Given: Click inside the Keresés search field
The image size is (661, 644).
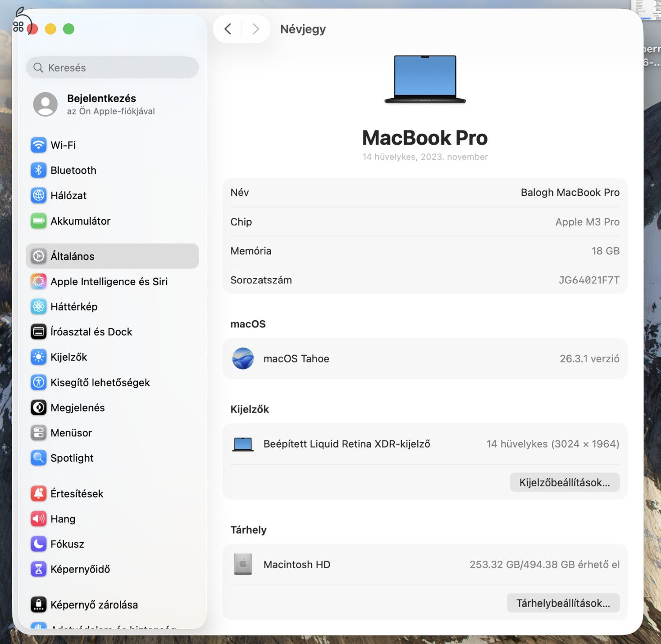Looking at the screenshot, I should [x=112, y=68].
